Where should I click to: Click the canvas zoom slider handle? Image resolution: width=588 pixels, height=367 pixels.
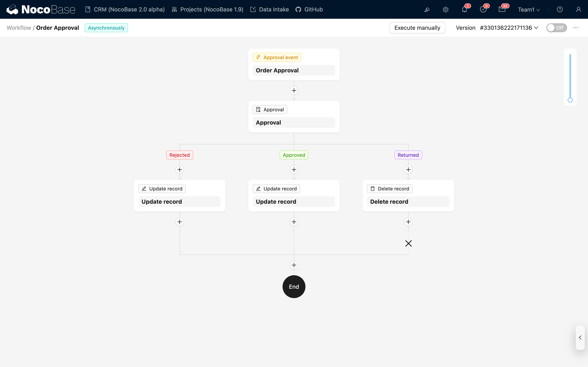570,100
